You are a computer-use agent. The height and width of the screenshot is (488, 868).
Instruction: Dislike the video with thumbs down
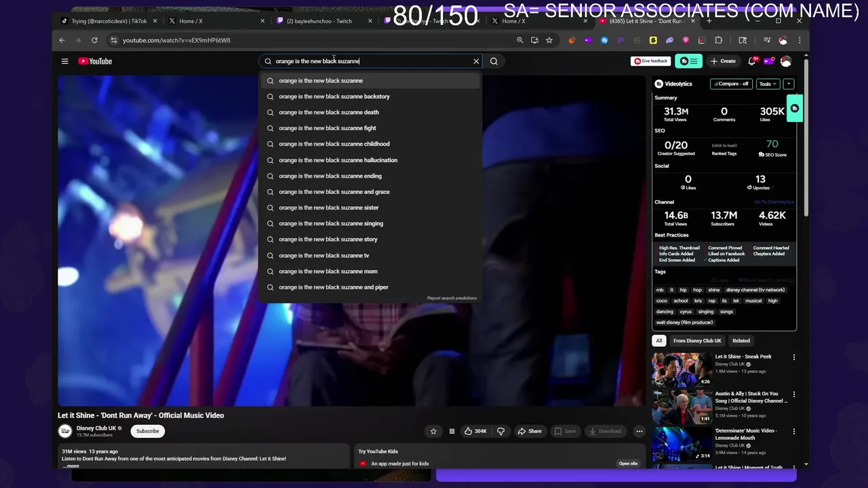[x=500, y=431]
